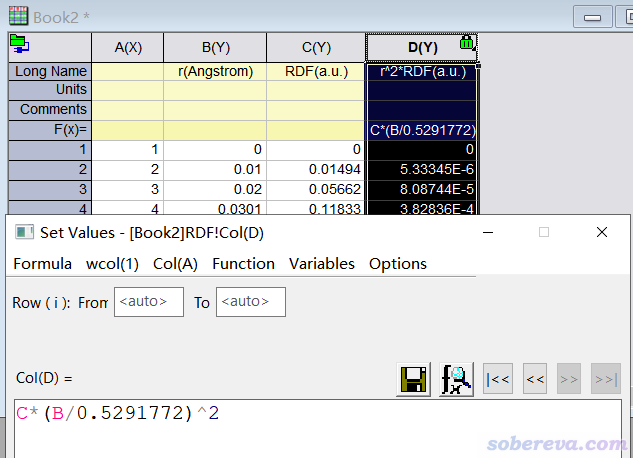Click the Book2 workbook window icon
The height and width of the screenshot is (458, 633).
19,16
